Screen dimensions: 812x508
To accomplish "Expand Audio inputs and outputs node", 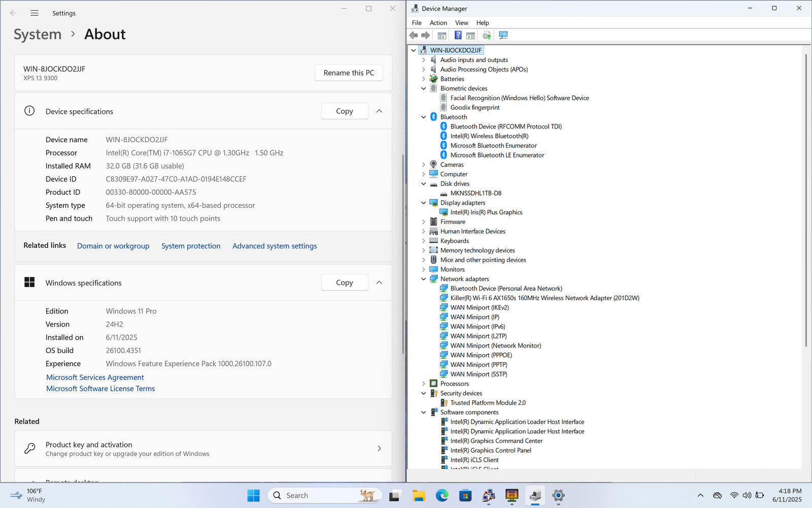I will (424, 60).
